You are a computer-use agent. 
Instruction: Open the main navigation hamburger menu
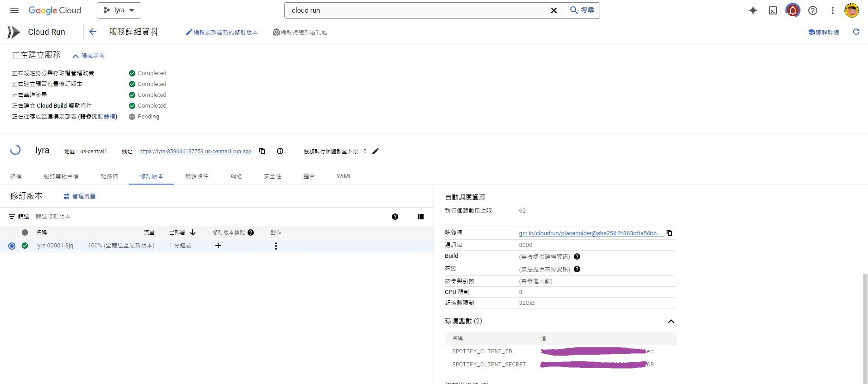point(14,10)
